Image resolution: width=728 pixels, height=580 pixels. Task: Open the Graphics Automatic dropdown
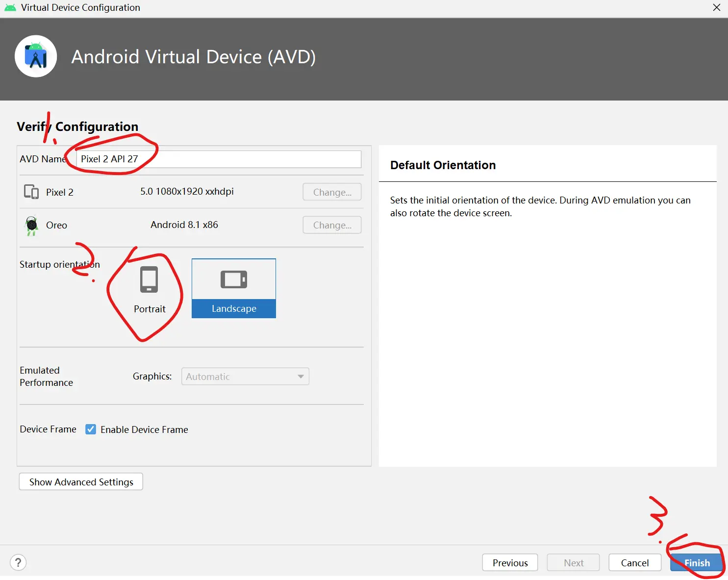click(240, 377)
